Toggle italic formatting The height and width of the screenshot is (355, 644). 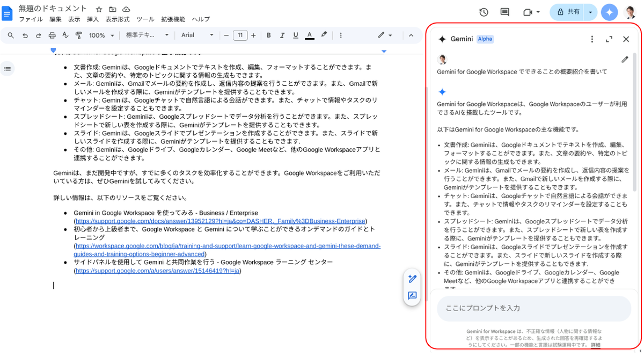pyautogui.click(x=282, y=35)
